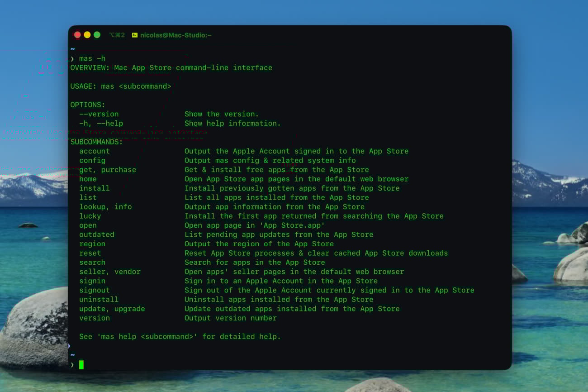The image size is (588, 392).
Task: Click the terminal icon in the title bar
Action: pyautogui.click(x=134, y=35)
